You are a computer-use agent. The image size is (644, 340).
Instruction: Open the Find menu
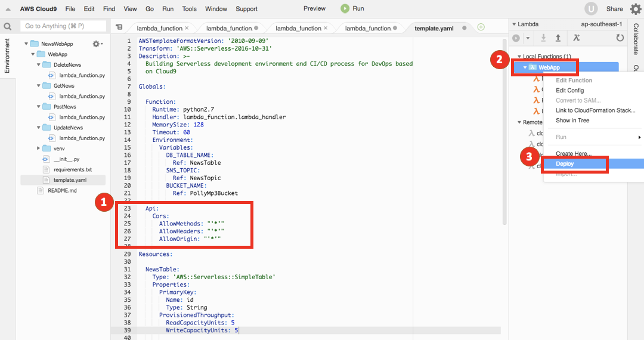point(109,8)
